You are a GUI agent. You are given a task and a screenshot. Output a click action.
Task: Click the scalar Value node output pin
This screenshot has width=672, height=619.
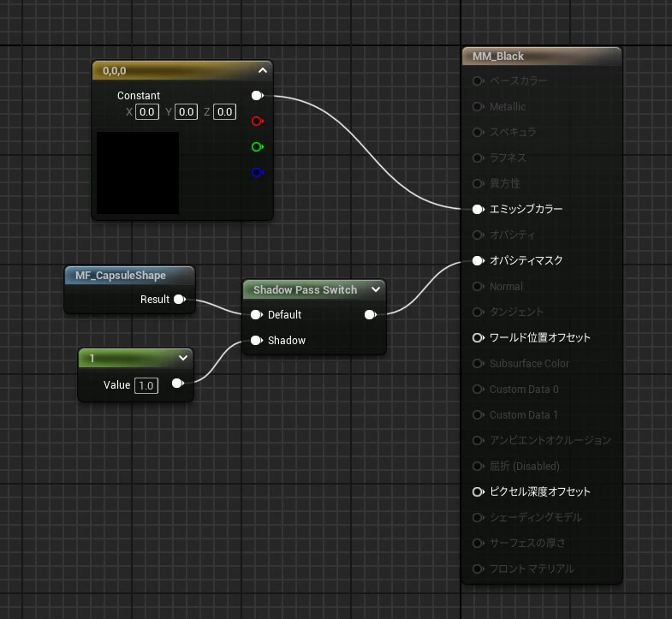178,384
